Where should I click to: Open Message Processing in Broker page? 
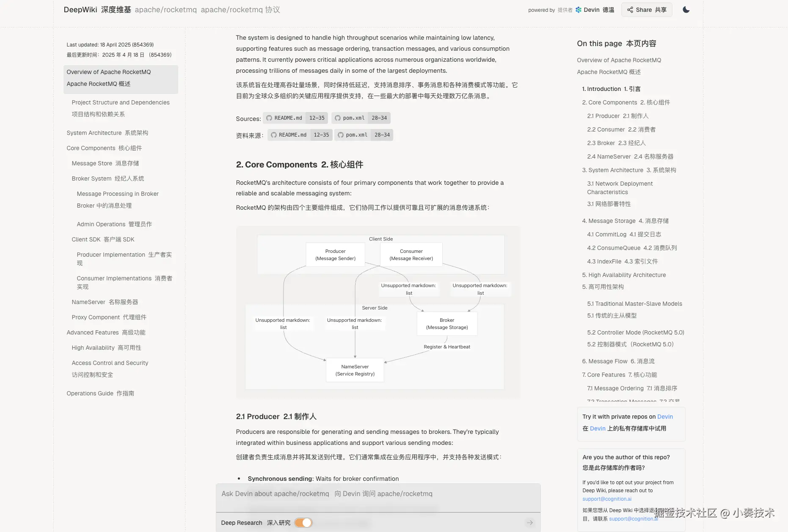pos(118,200)
